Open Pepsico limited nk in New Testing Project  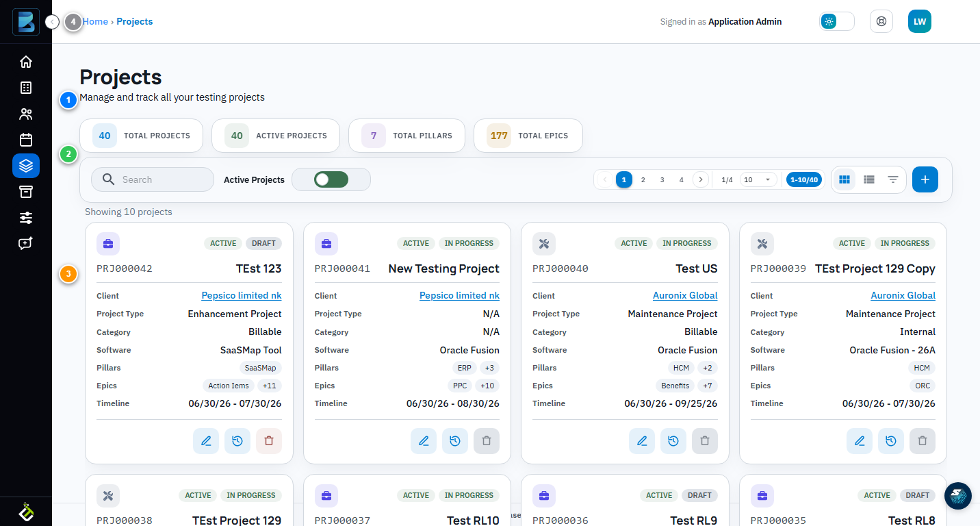pyautogui.click(x=459, y=296)
